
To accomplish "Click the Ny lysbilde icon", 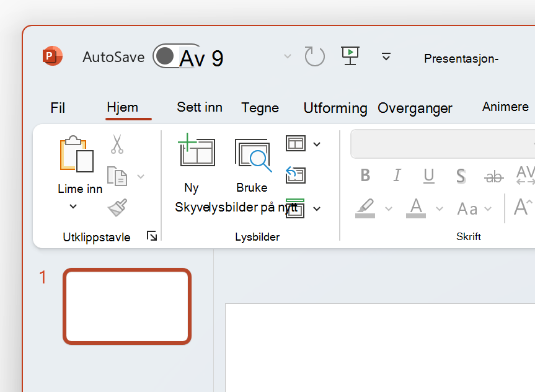I will (197, 149).
